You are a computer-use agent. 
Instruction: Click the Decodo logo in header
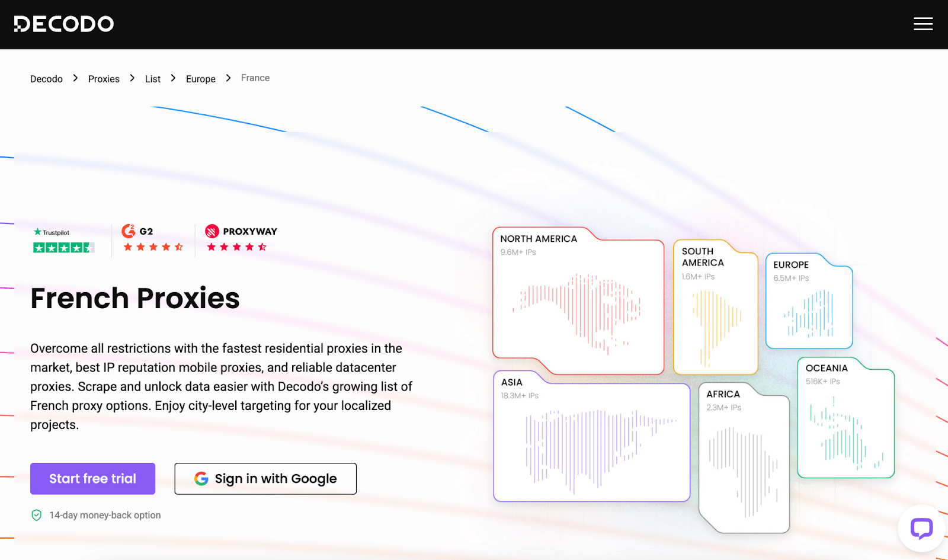click(64, 24)
